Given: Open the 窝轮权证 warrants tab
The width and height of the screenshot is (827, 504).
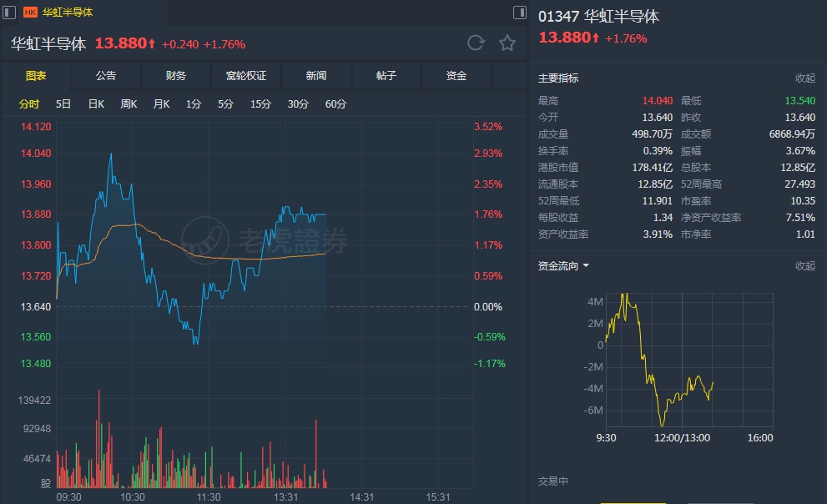Looking at the screenshot, I should coord(246,76).
